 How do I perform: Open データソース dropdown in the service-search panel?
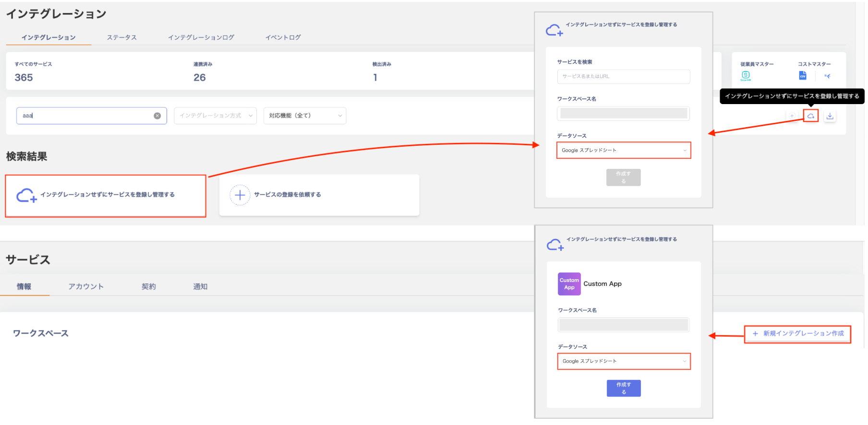[624, 150]
